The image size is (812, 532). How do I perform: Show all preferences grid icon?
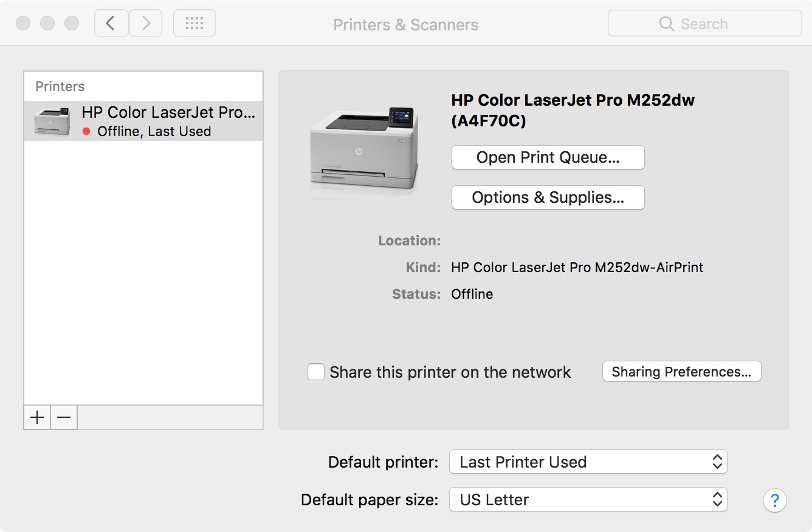(194, 24)
